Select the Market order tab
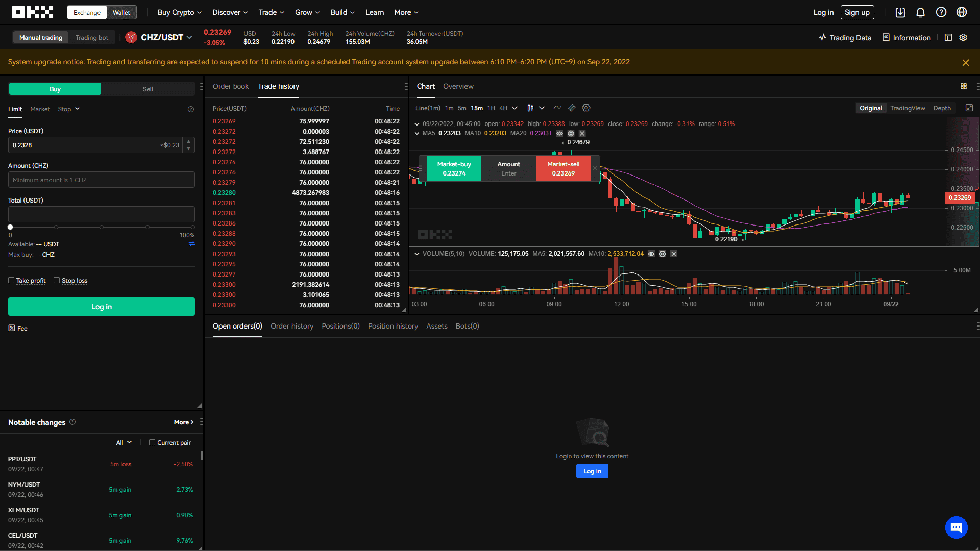This screenshot has width=980, height=551. (x=40, y=109)
